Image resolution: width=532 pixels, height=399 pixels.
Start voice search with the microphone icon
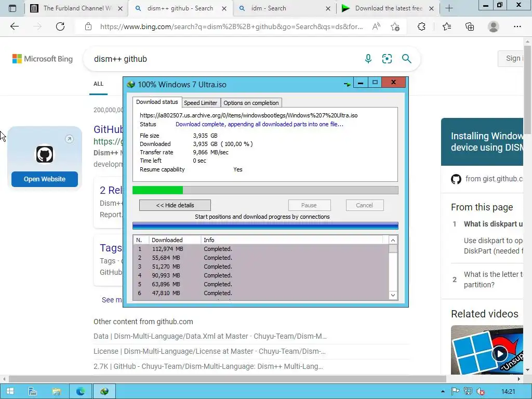368,59
